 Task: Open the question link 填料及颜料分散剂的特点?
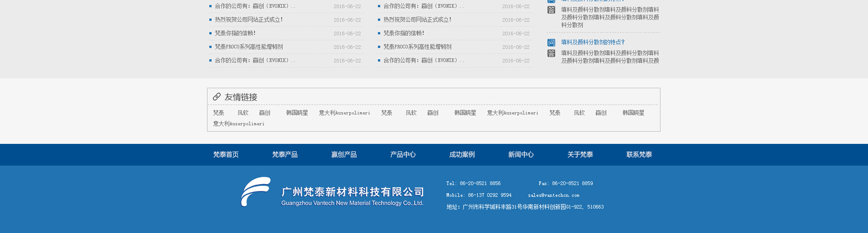pos(593,42)
